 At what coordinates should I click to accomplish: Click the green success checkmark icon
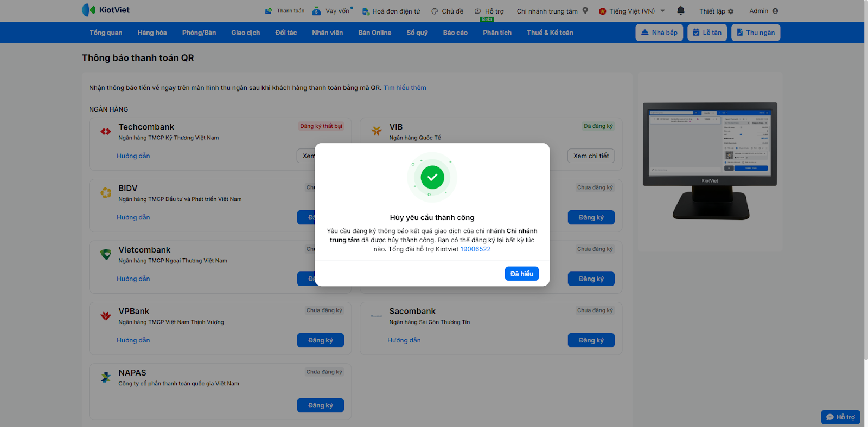432,177
